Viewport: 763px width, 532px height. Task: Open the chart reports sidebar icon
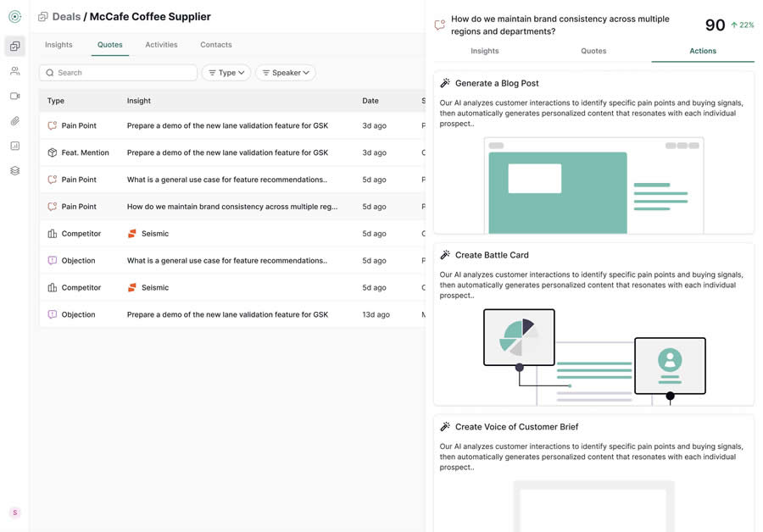pyautogui.click(x=14, y=146)
